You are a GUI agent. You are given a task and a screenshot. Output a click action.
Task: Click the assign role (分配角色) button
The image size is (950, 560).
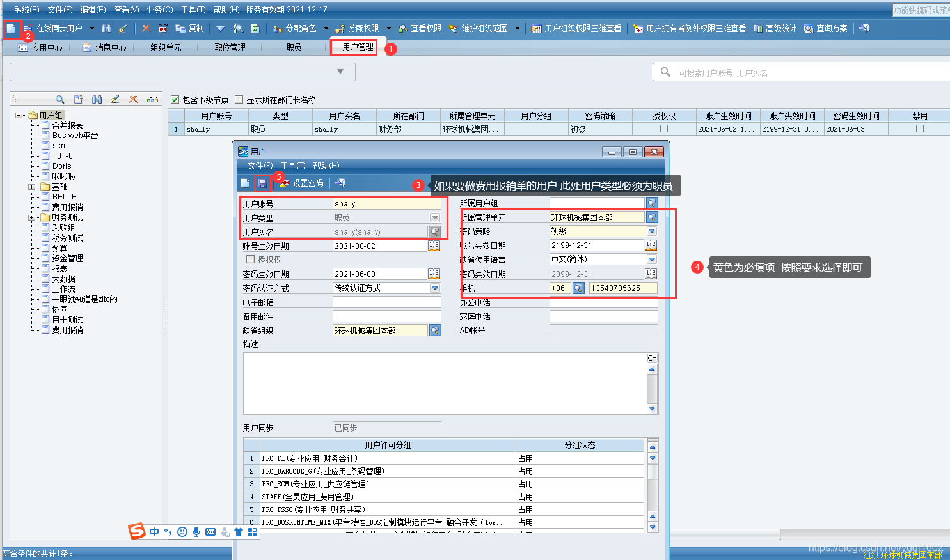point(295,28)
